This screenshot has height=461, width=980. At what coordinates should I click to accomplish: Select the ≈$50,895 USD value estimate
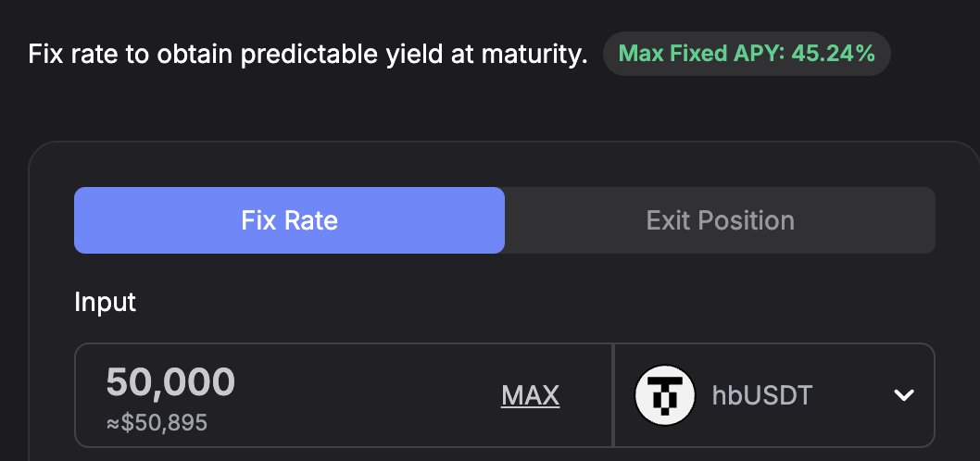pyautogui.click(x=157, y=423)
